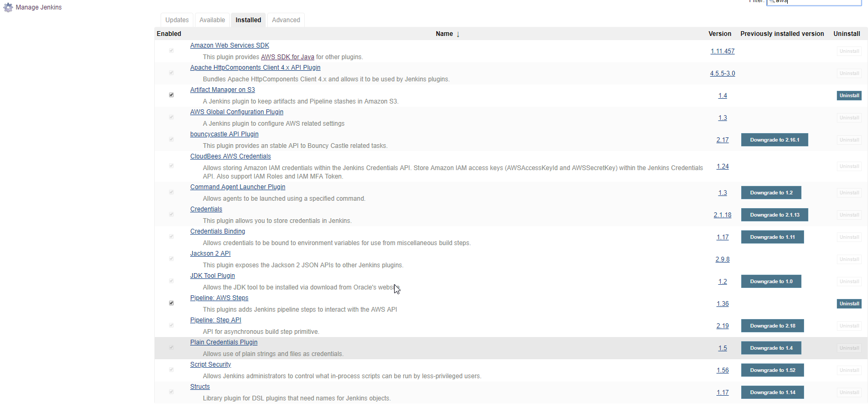Click Command Agent Launcher enabled checkbox
The width and height of the screenshot is (868, 411).
point(171,192)
